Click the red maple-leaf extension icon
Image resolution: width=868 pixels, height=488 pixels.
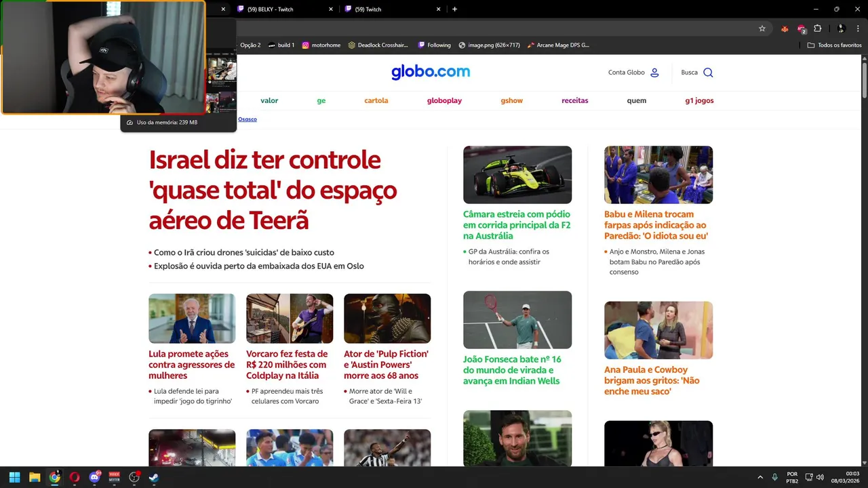pyautogui.click(x=785, y=28)
